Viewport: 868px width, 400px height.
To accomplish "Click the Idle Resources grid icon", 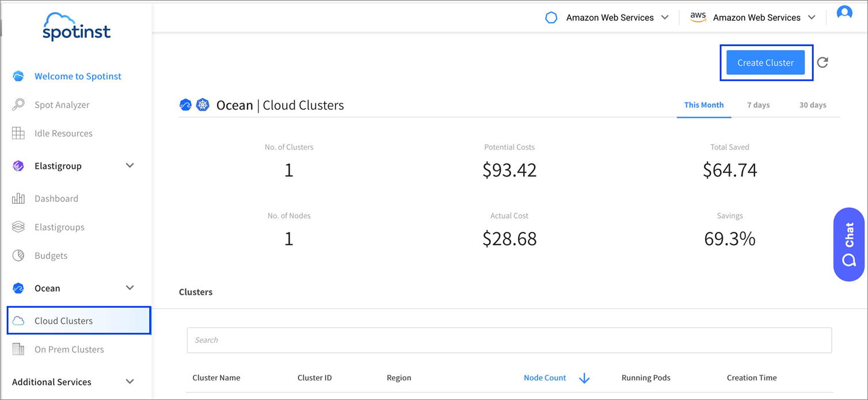I will [18, 134].
